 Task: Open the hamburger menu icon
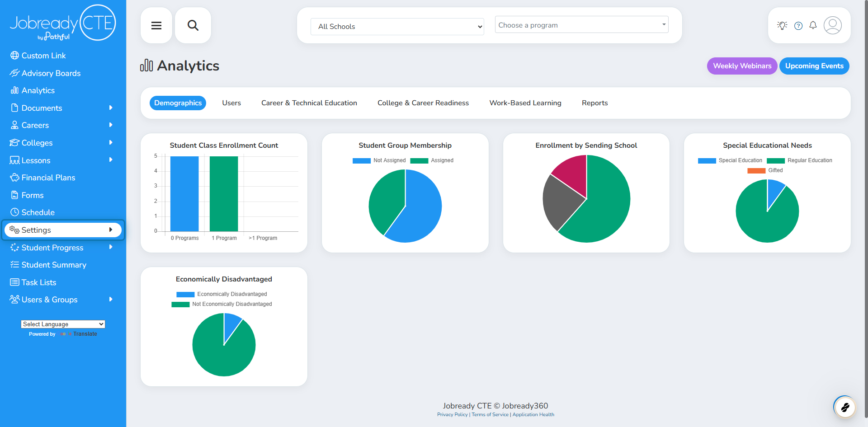click(156, 25)
